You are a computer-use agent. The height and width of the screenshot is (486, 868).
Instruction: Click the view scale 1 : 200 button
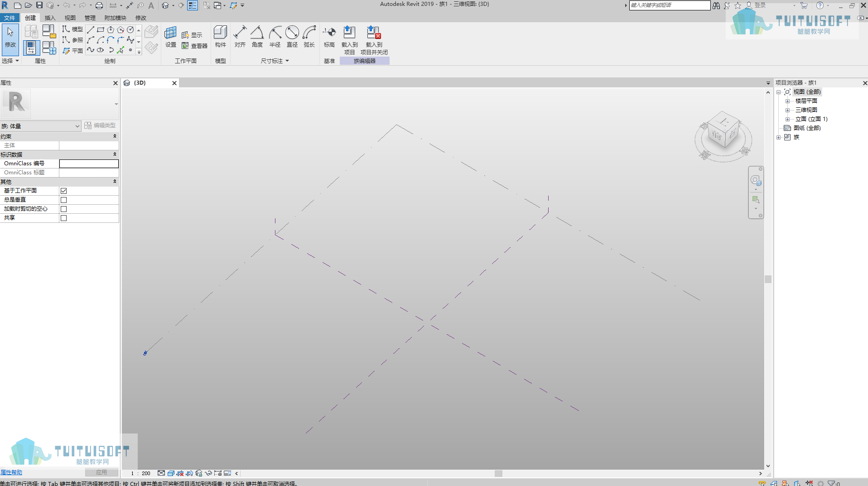pyautogui.click(x=140, y=473)
